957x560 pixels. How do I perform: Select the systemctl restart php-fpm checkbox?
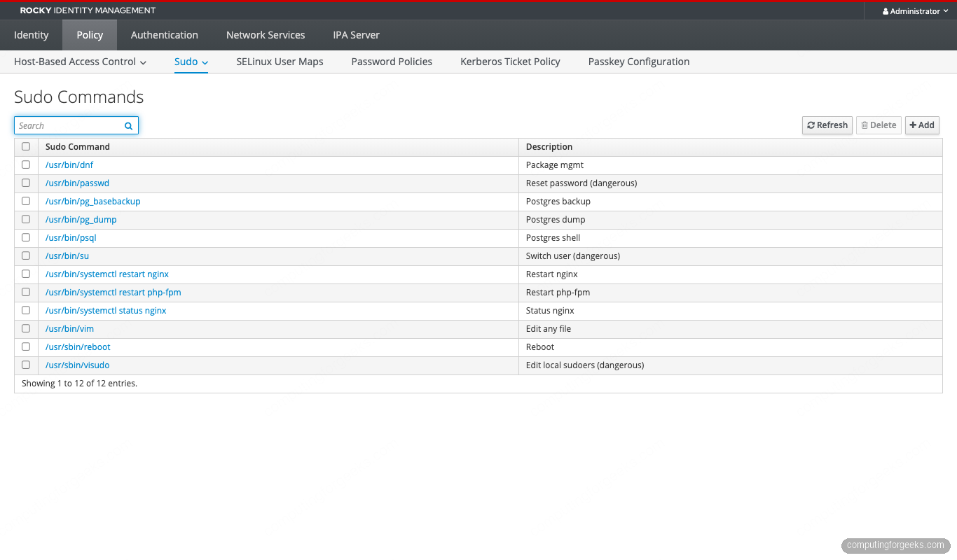[x=26, y=292]
